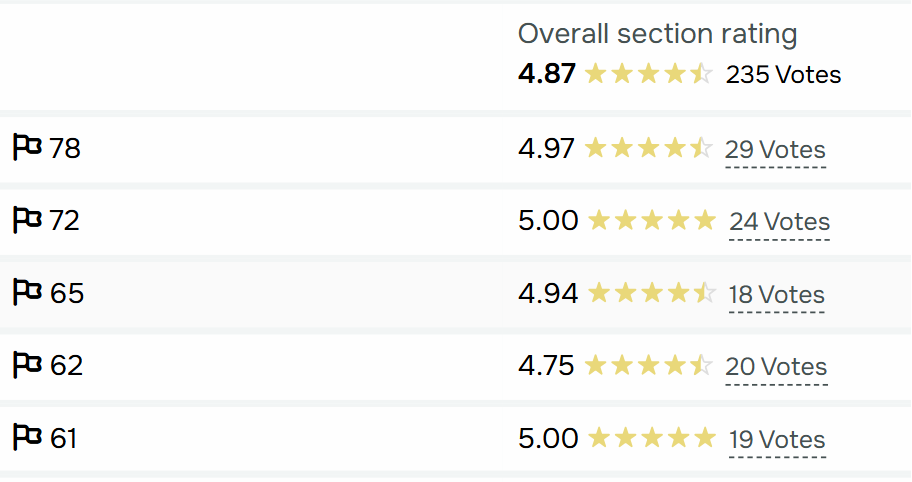Click the flag icon next to 62

[x=26, y=365]
